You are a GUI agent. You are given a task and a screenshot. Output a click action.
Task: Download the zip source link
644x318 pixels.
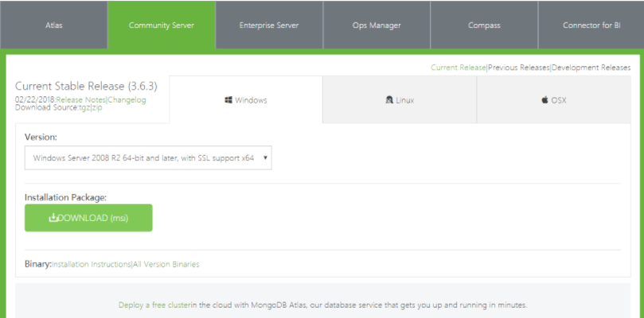point(97,108)
